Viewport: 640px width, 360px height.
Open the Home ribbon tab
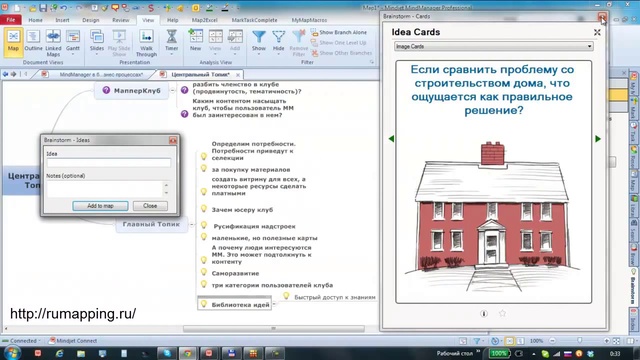click(36, 20)
